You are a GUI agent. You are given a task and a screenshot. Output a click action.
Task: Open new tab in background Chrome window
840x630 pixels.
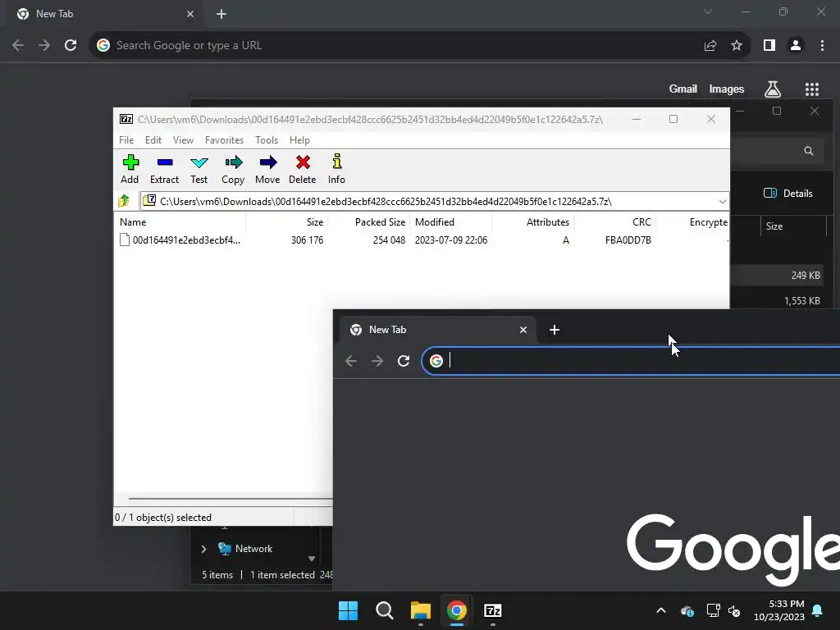[x=221, y=14]
